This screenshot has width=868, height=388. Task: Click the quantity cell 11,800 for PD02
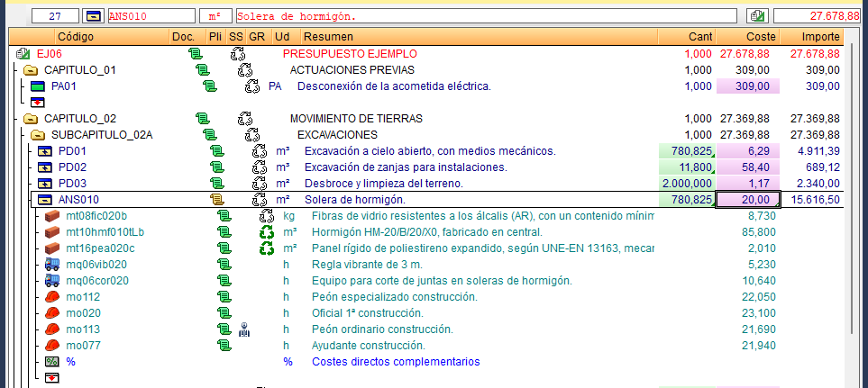(x=687, y=167)
